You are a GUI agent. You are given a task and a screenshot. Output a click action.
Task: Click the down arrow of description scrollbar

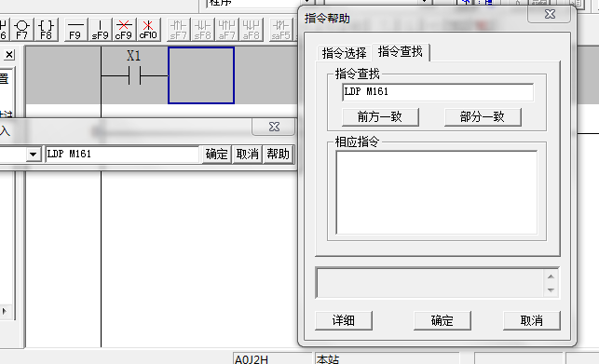click(551, 290)
